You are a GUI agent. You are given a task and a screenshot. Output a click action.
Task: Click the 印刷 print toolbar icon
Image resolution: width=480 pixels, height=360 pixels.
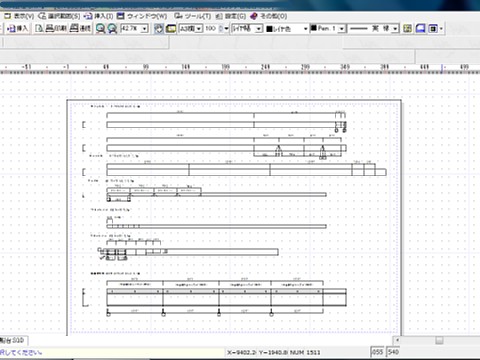point(56,29)
